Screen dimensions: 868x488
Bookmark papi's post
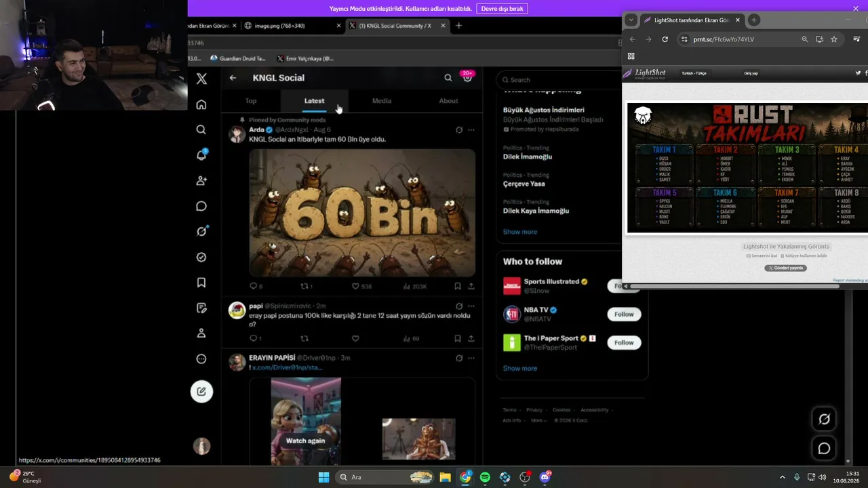pos(458,338)
